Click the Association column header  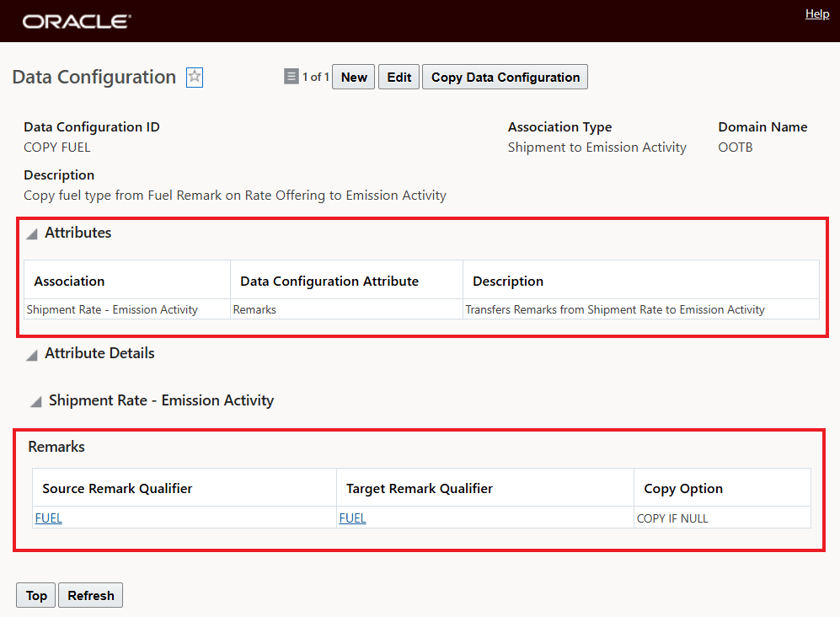[67, 280]
